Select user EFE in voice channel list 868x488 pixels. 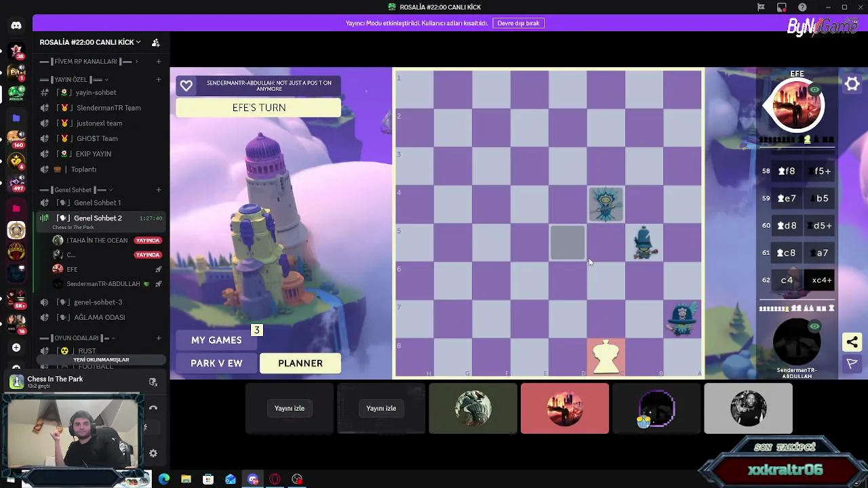(x=107, y=269)
